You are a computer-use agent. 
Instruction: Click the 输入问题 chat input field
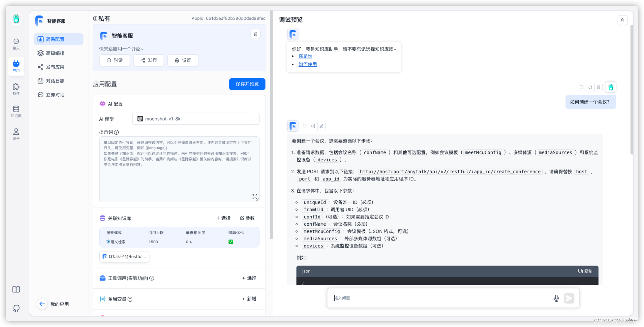pyautogui.click(x=429, y=298)
